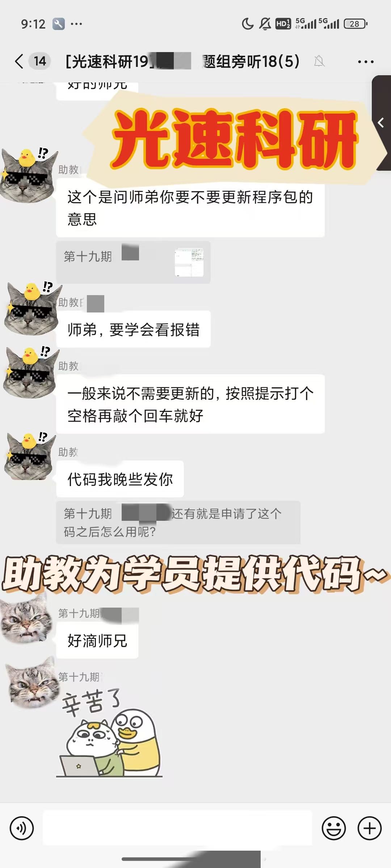Tap the muted bell icon in title
This screenshot has height=868, width=391.
tap(319, 61)
